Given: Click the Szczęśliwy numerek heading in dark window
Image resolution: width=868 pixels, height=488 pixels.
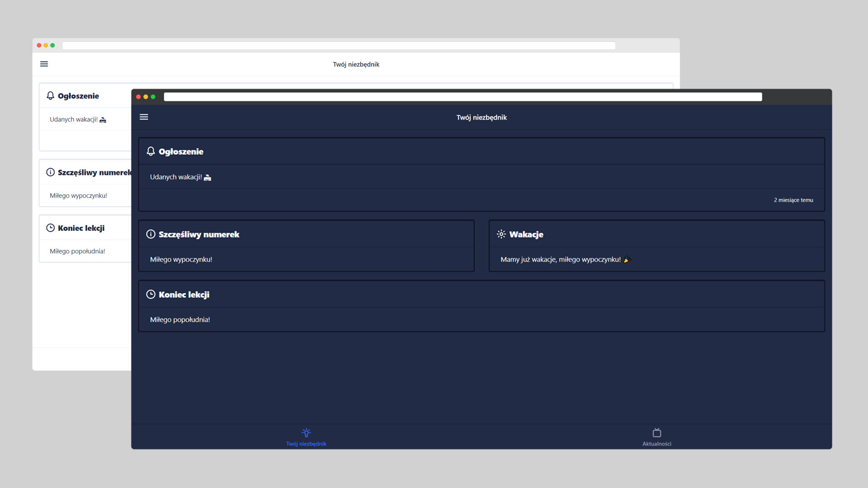Looking at the screenshot, I should coord(199,235).
